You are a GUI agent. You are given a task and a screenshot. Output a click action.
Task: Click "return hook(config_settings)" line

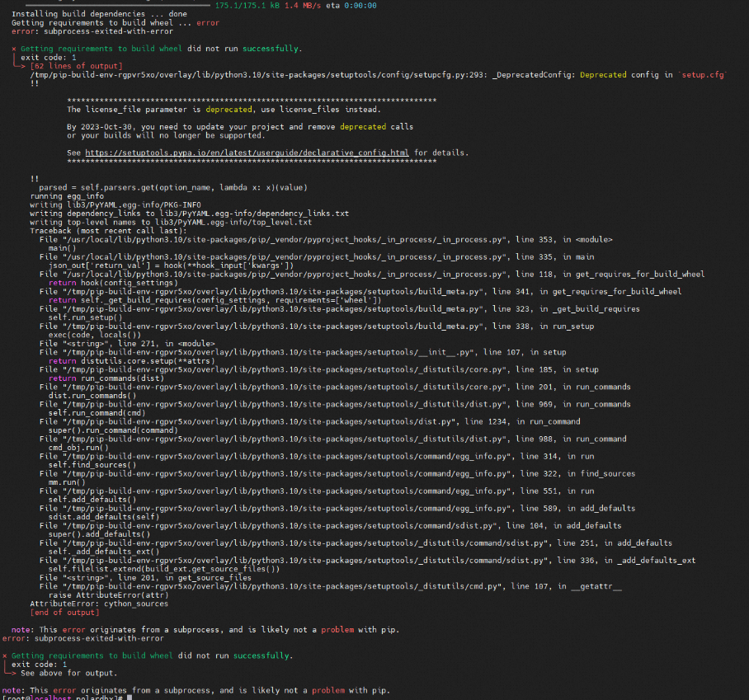113,283
